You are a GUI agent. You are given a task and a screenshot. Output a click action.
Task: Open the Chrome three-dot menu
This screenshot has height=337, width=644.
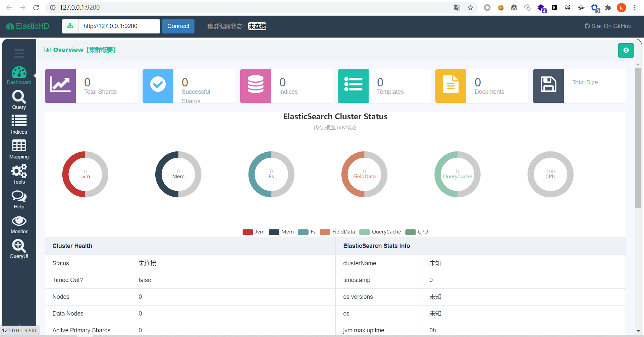pyautogui.click(x=635, y=7)
